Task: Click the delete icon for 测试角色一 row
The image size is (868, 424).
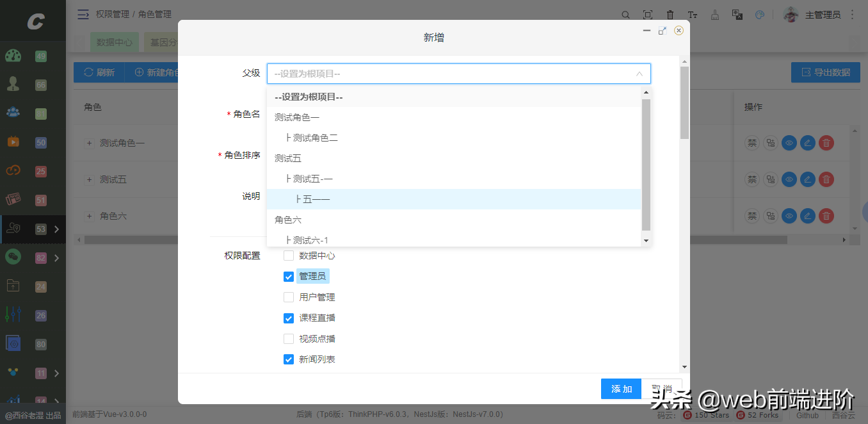Action: pyautogui.click(x=826, y=143)
